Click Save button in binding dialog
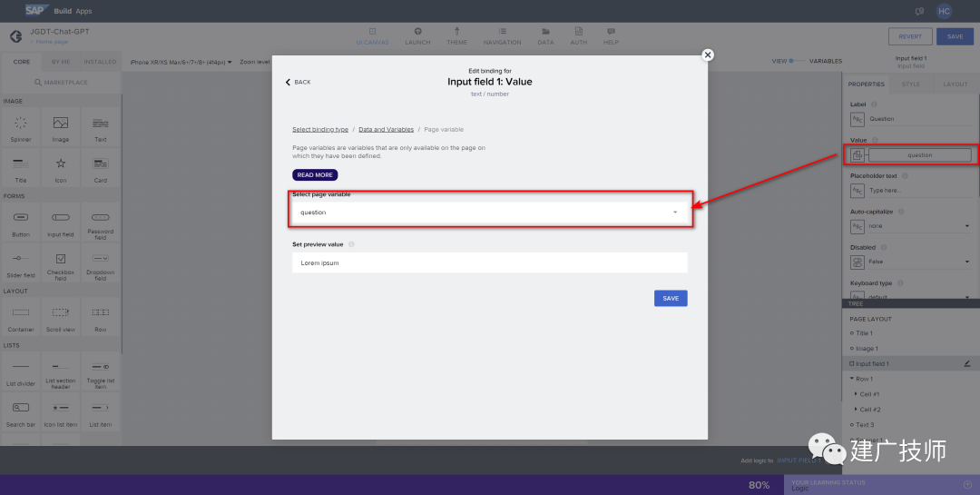This screenshot has width=980, height=495. (671, 299)
